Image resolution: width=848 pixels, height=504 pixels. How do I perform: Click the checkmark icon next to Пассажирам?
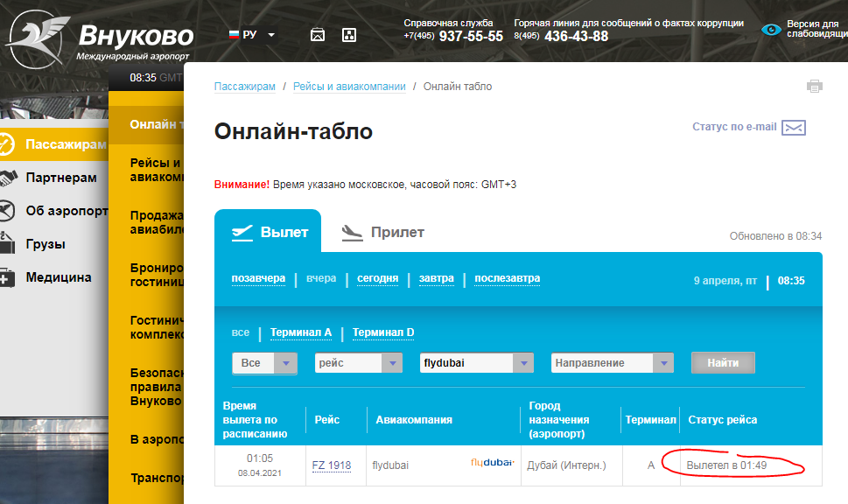tap(6, 144)
